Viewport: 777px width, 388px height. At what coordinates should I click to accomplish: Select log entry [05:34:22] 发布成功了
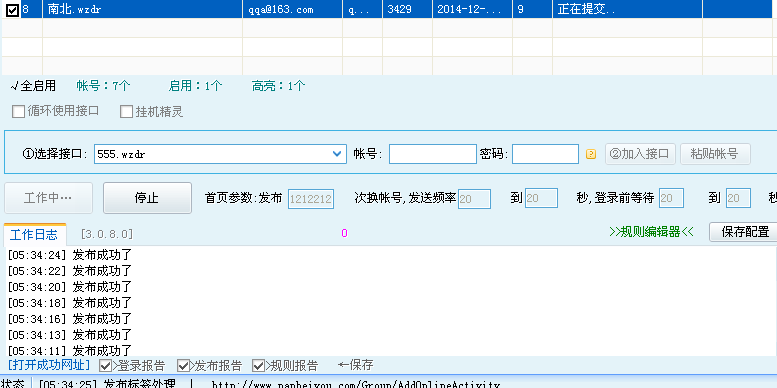click(69, 271)
